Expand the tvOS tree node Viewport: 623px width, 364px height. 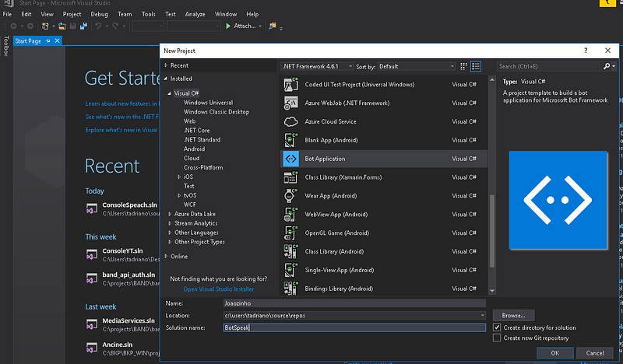pyautogui.click(x=179, y=195)
